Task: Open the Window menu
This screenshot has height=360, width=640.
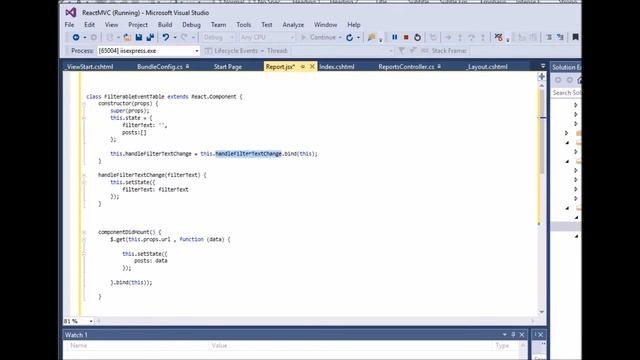Action: 325,25
